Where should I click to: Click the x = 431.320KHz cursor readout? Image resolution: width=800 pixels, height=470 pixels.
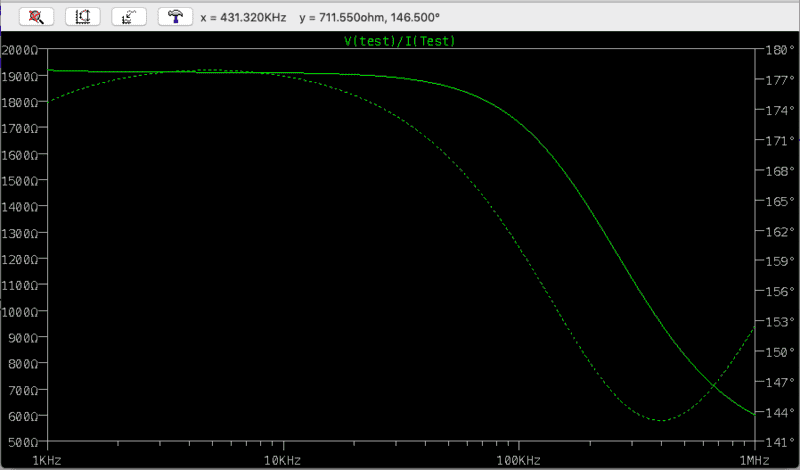pyautogui.click(x=243, y=17)
